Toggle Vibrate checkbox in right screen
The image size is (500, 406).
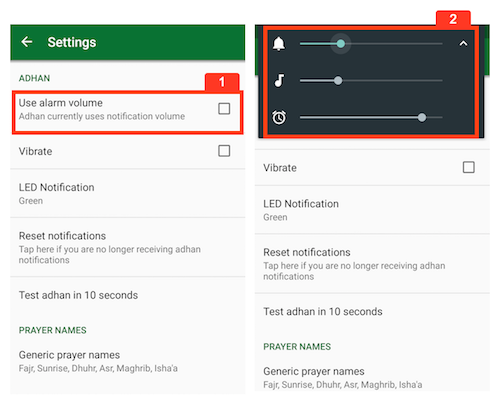point(469,167)
